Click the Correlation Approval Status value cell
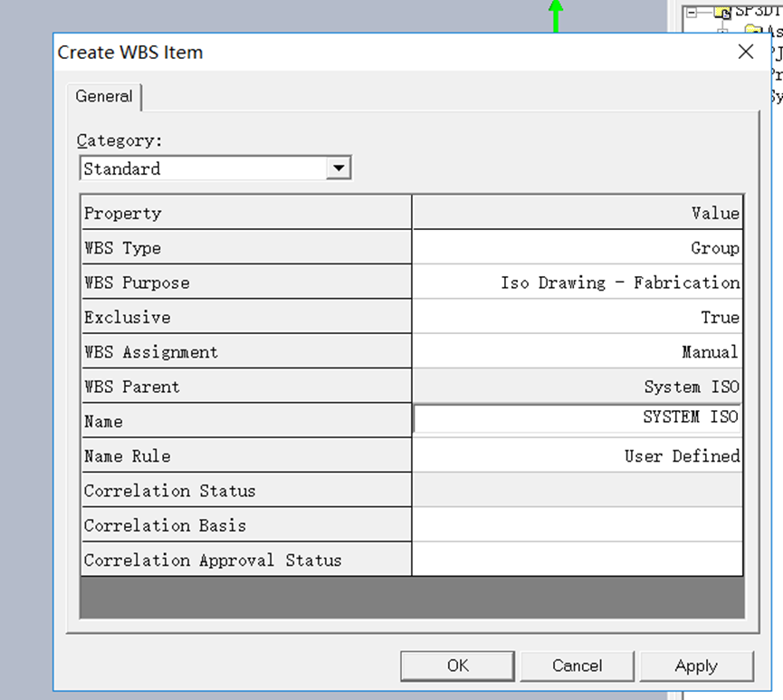Screen dimensions: 783x700 pyautogui.click(x=578, y=560)
